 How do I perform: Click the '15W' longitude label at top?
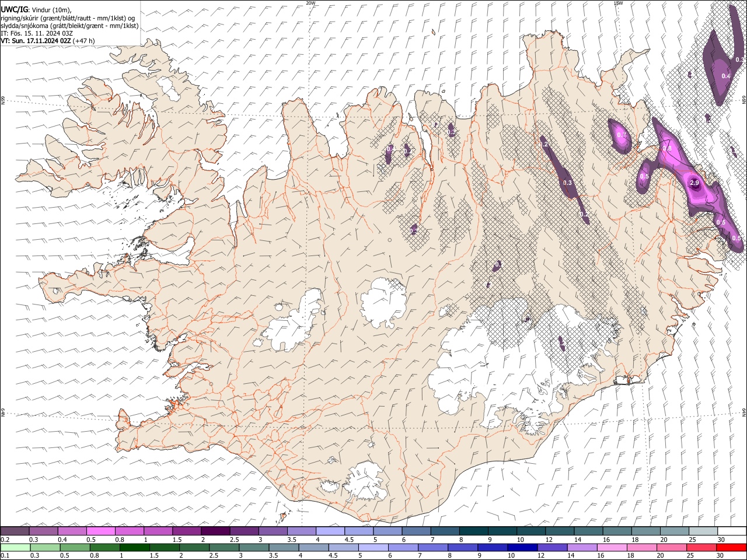pyautogui.click(x=619, y=3)
